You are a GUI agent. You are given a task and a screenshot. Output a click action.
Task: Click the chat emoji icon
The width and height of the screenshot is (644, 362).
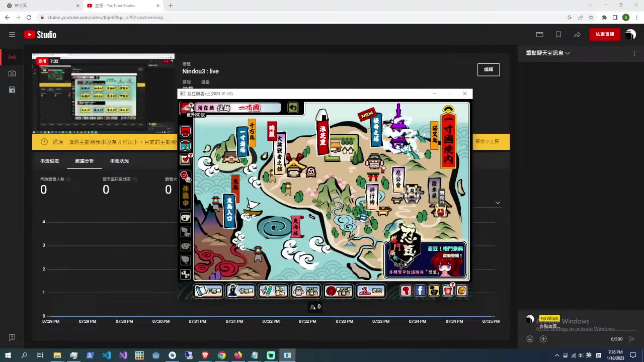(530, 339)
